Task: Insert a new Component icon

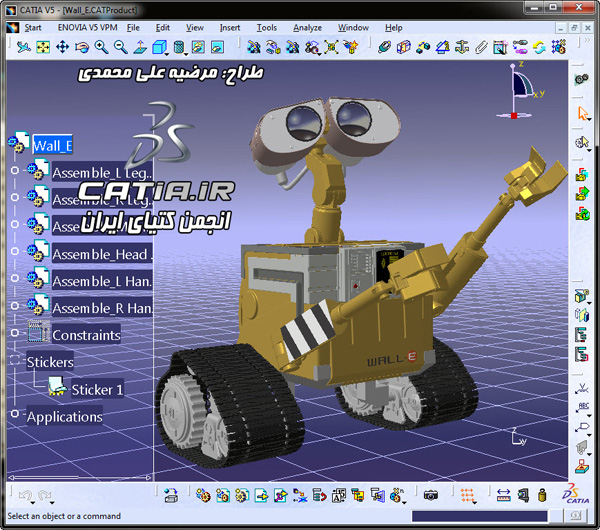Action: pyautogui.click(x=203, y=496)
